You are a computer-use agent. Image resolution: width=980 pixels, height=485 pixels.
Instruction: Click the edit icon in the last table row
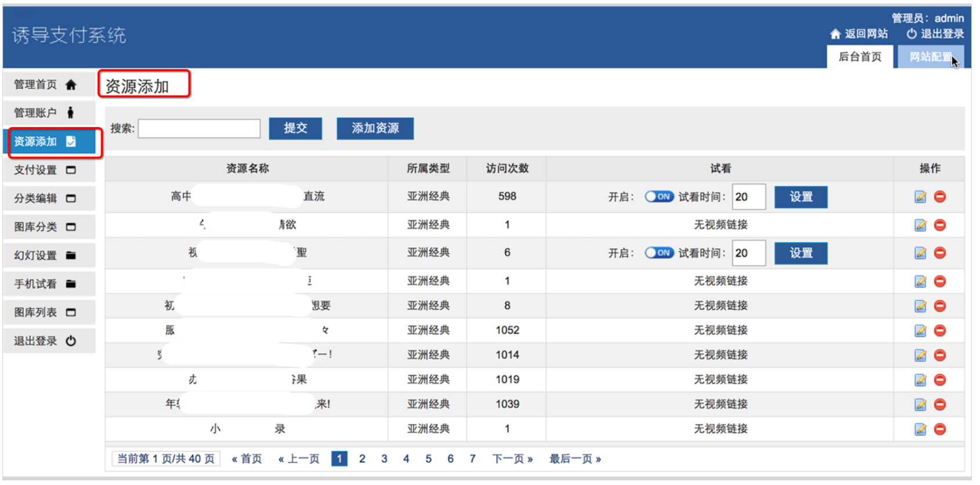point(920,429)
